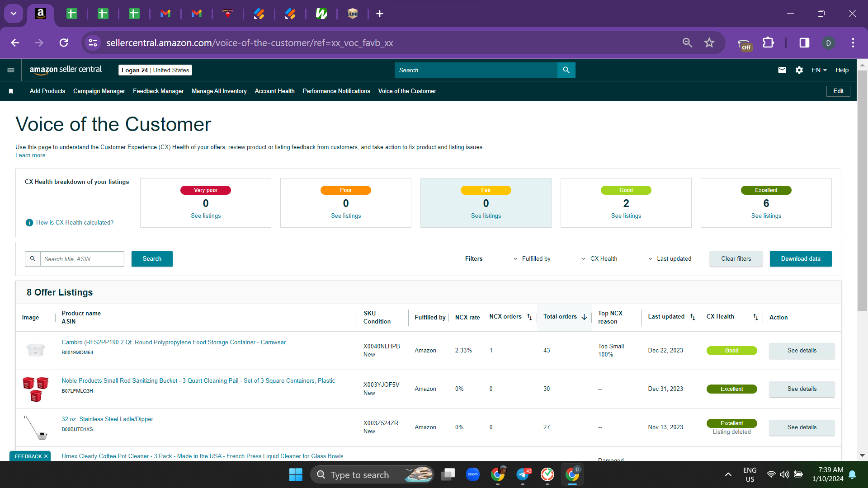Open the Chrome three-dot menu
The height and width of the screenshot is (488, 868).
[853, 43]
